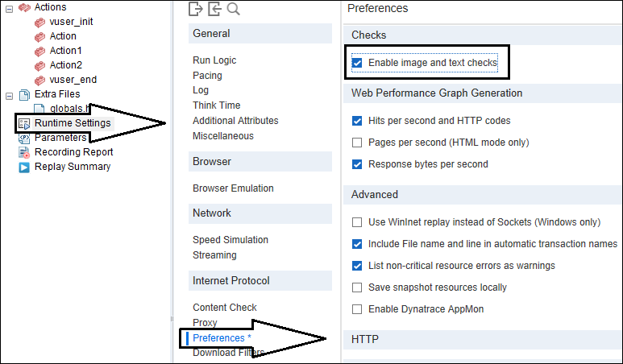Check Save snapshot resources locally

click(357, 287)
